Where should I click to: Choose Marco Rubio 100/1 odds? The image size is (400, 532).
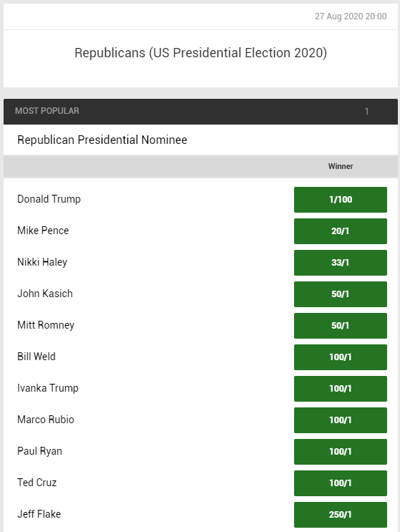coord(341,420)
